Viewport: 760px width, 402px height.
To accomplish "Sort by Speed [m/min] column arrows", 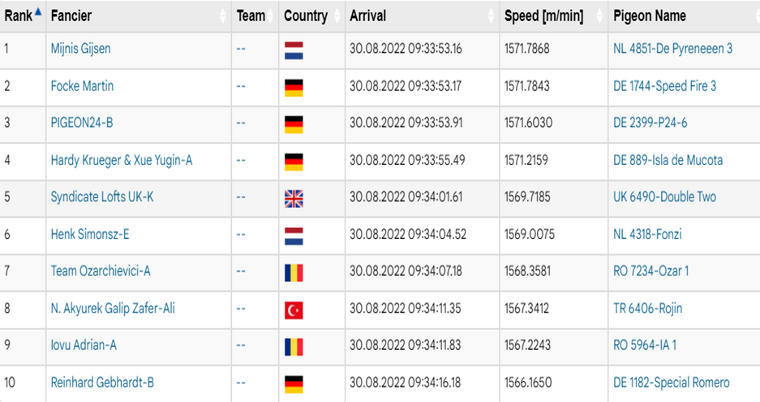I will (600, 16).
